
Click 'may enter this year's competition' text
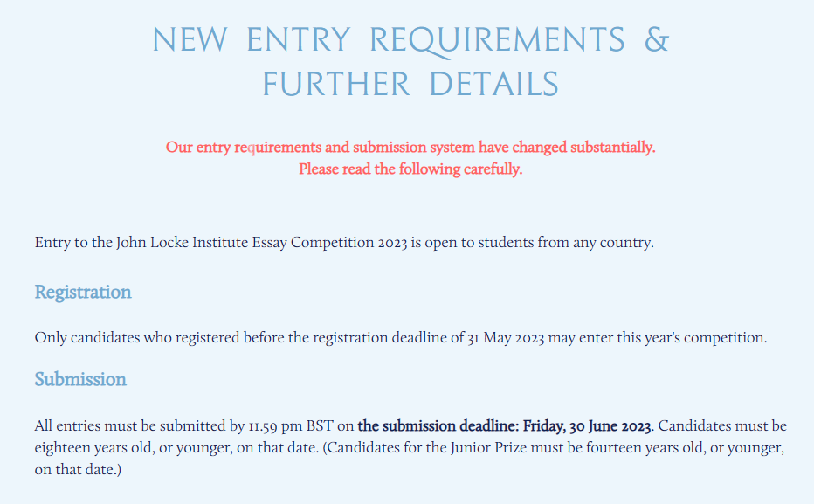click(x=657, y=338)
